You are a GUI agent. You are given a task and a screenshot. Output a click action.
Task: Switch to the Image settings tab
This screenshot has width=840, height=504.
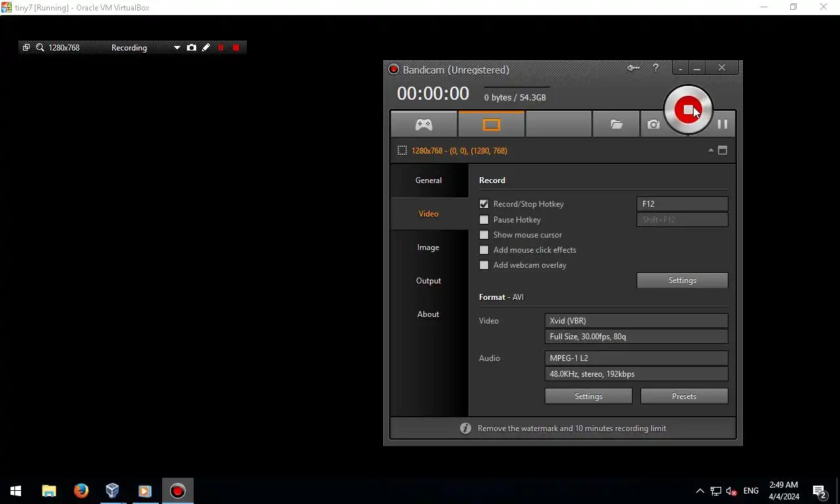point(429,247)
